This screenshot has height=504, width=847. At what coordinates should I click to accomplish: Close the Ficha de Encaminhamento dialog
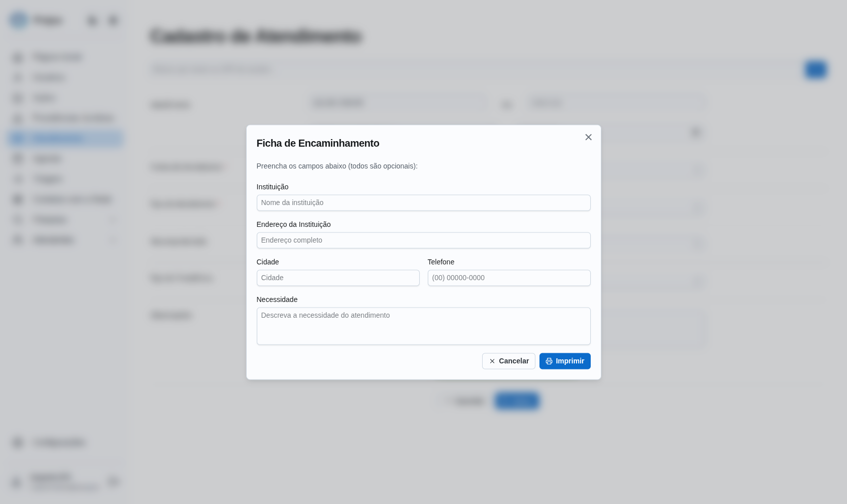(x=588, y=138)
